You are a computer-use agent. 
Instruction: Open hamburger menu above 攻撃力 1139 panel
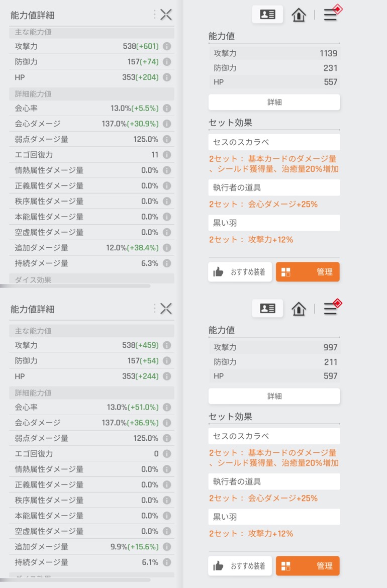click(330, 15)
